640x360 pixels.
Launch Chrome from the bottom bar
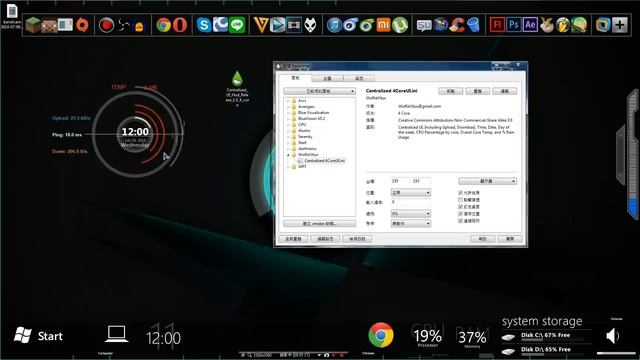(380, 335)
